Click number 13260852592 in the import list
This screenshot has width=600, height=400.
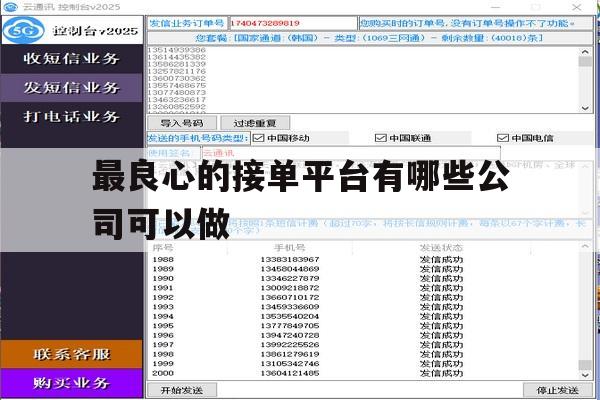click(177, 106)
